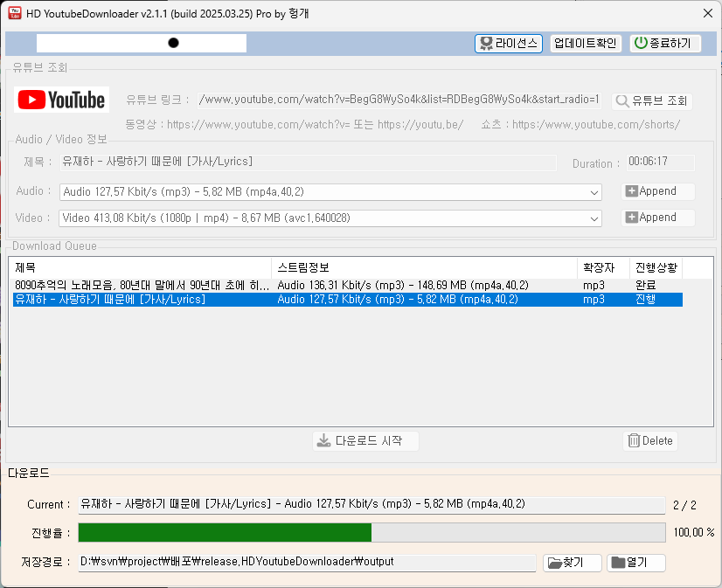Delete the selected queue item
Viewport: 722px width, 588px height.
(650, 440)
